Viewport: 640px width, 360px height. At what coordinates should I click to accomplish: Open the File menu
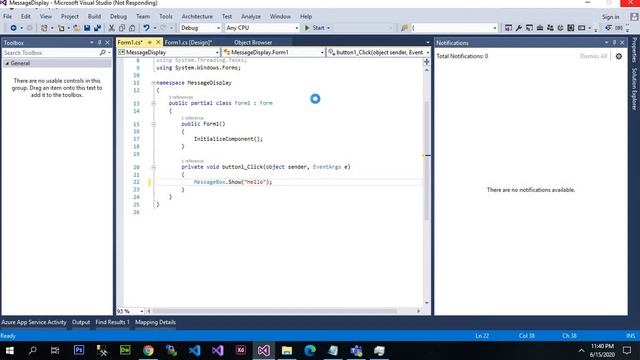[x=7, y=16]
